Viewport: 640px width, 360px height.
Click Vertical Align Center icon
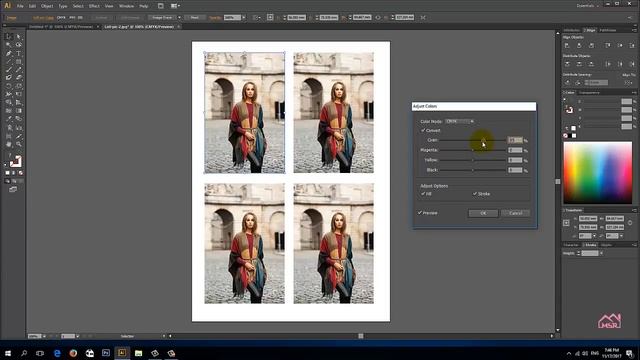tap(620, 45)
